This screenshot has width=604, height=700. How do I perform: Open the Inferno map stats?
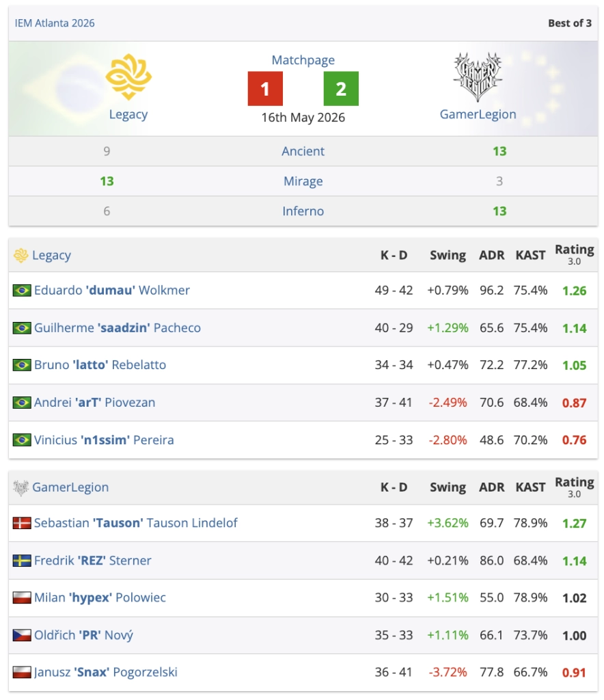coord(303,211)
